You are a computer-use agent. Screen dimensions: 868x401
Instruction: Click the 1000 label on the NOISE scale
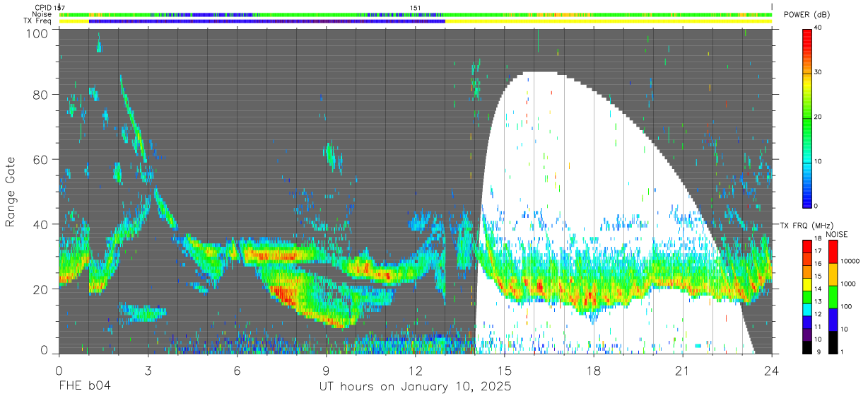(848, 284)
